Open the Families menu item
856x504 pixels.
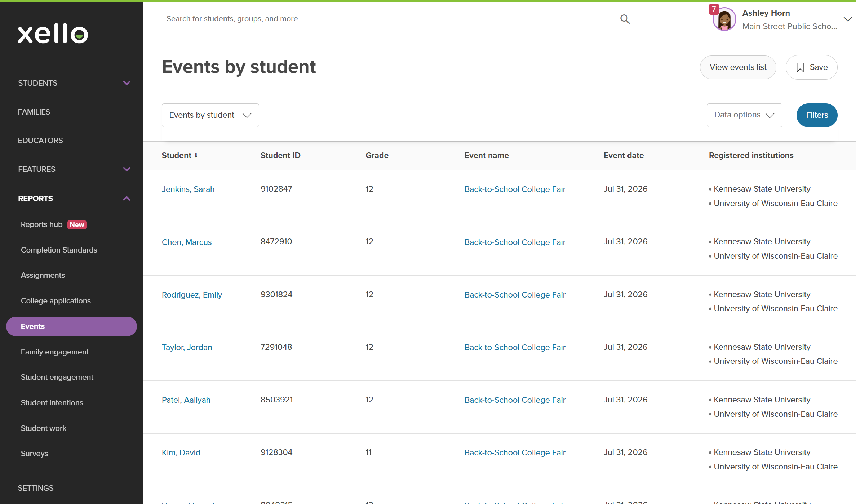click(x=34, y=112)
